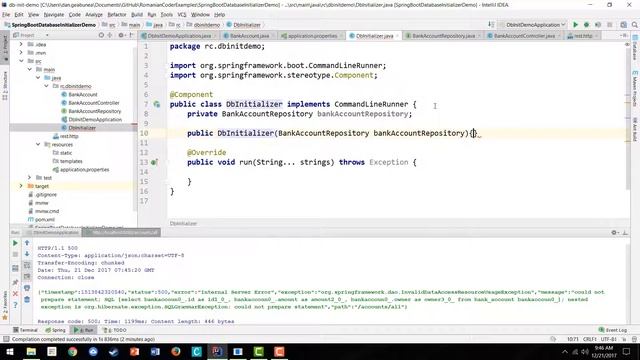Open Project Structure from the main toolbar
The width and height of the screenshot is (640, 360).
coord(623,25)
